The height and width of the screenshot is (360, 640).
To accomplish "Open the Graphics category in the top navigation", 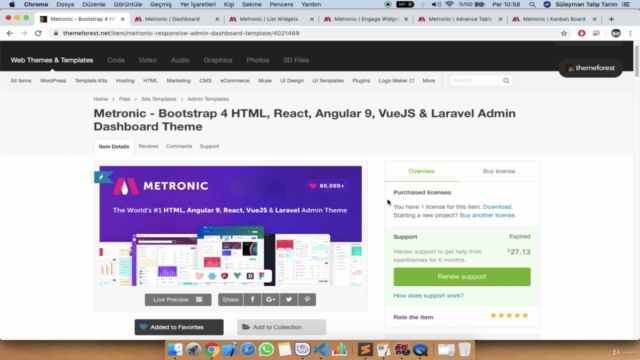I will tap(218, 60).
